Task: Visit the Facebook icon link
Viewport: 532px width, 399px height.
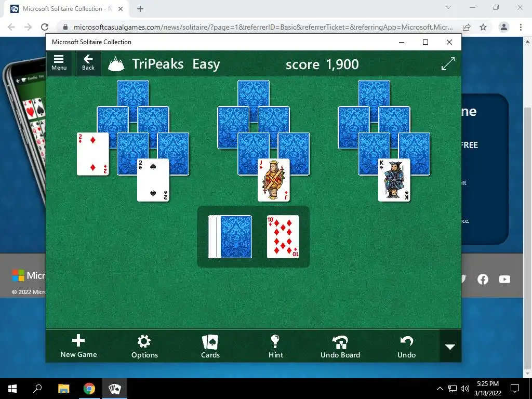Action: click(x=483, y=279)
